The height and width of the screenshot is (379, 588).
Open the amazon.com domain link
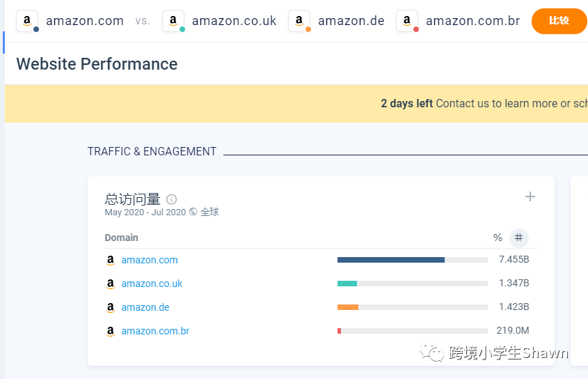(150, 260)
